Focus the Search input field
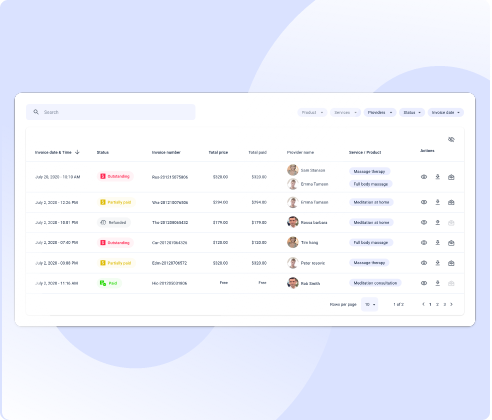 point(111,112)
